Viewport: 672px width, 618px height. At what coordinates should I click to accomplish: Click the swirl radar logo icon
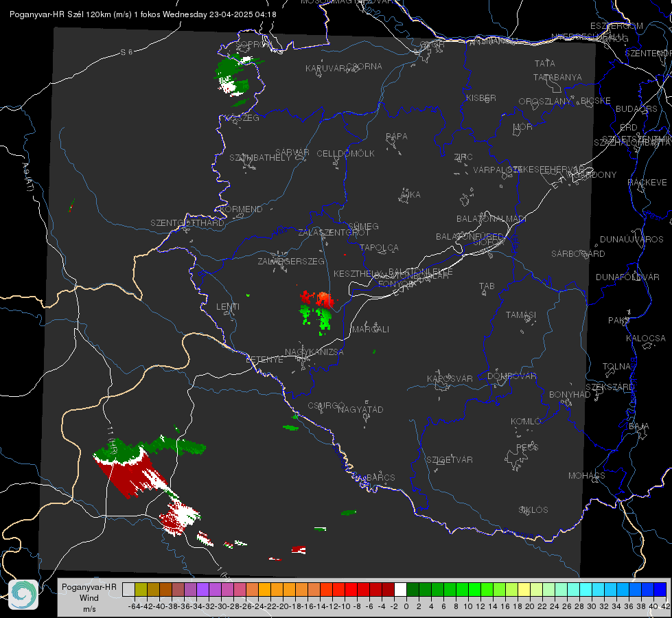pyautogui.click(x=23, y=595)
